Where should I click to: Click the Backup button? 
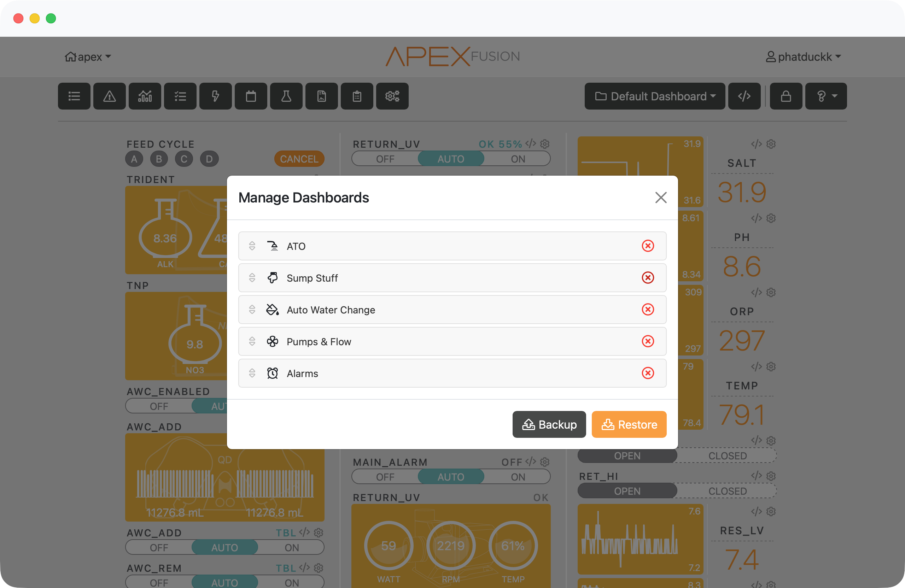[x=549, y=424]
